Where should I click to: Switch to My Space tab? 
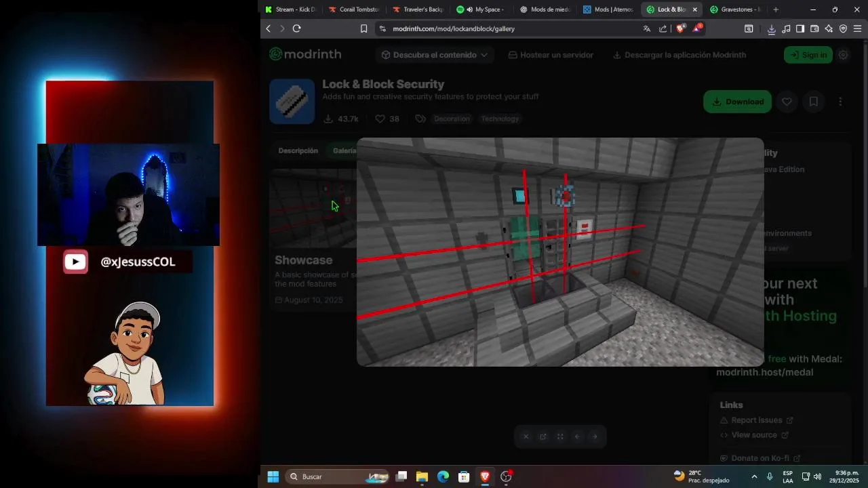(x=481, y=9)
